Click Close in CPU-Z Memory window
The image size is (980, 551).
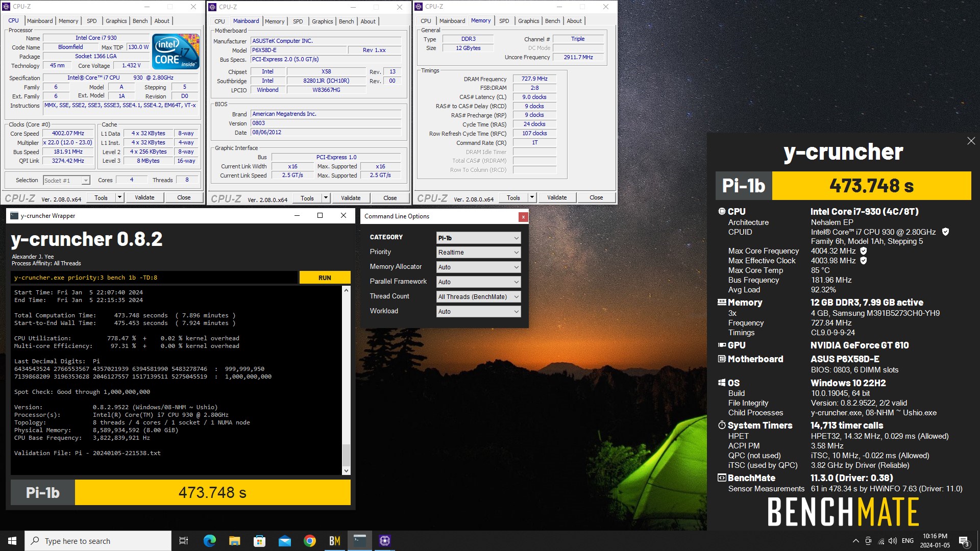pyautogui.click(x=596, y=197)
